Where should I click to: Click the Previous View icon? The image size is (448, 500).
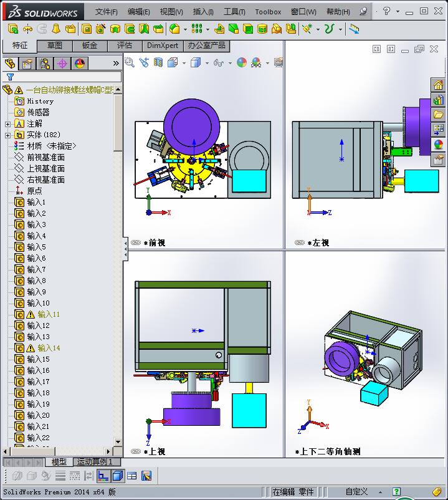tap(144, 62)
